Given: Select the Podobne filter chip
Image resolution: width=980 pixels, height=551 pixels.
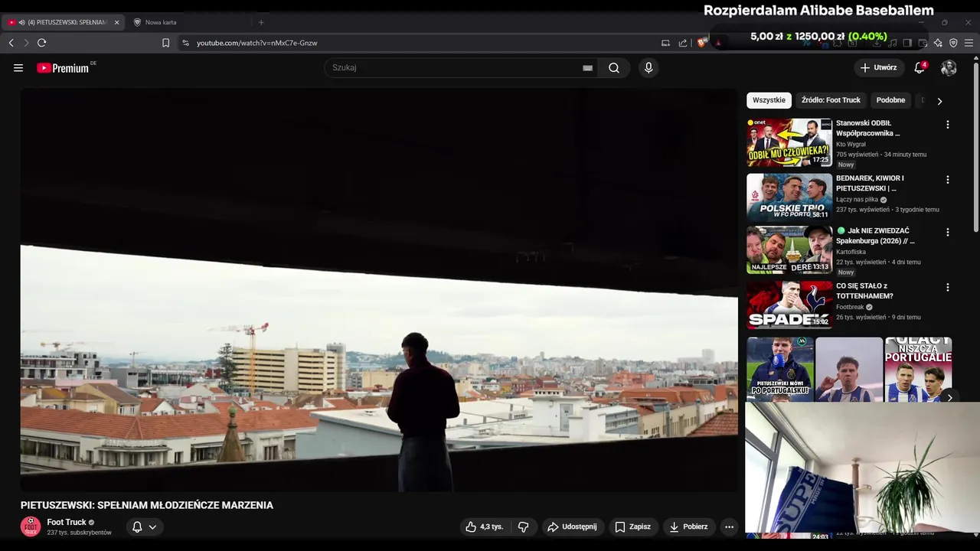Looking at the screenshot, I should pos(890,100).
